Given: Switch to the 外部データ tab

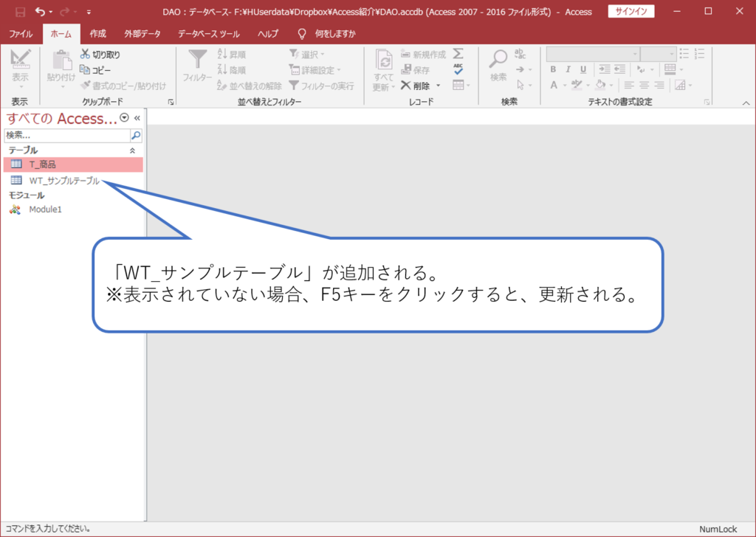Looking at the screenshot, I should click(142, 34).
